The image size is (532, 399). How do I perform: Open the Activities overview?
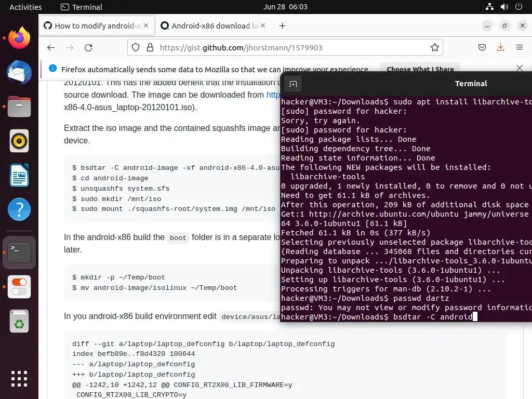(25, 7)
